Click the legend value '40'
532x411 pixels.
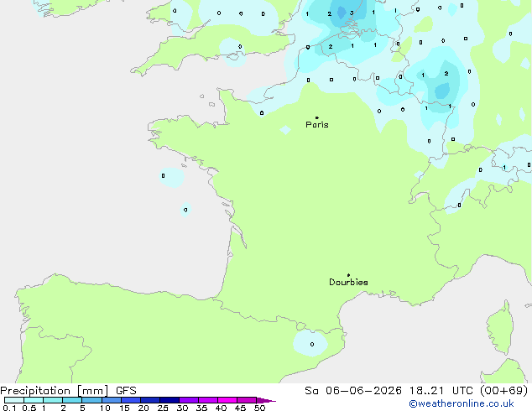221,408
